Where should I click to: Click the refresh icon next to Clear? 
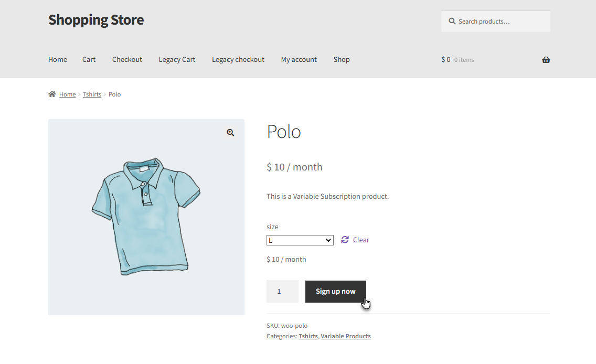click(x=345, y=240)
